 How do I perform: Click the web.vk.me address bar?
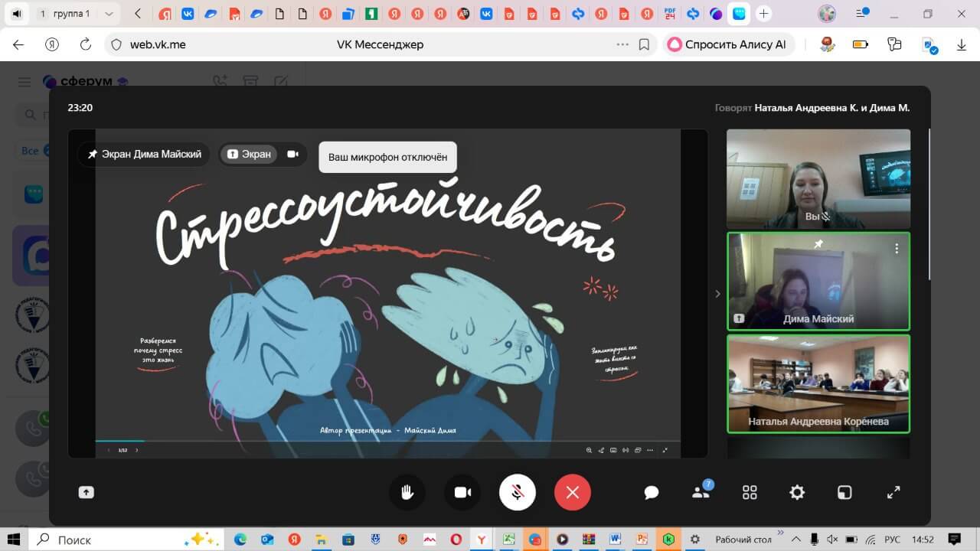(158, 44)
